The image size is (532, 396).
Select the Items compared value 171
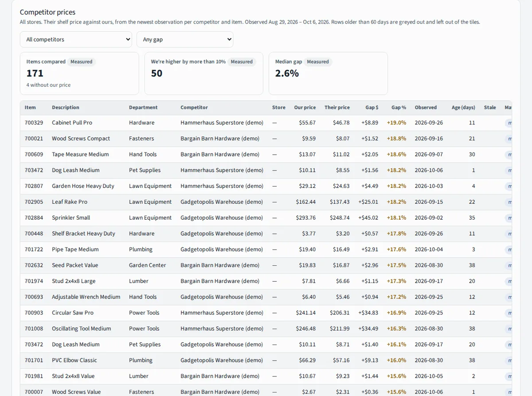point(35,73)
